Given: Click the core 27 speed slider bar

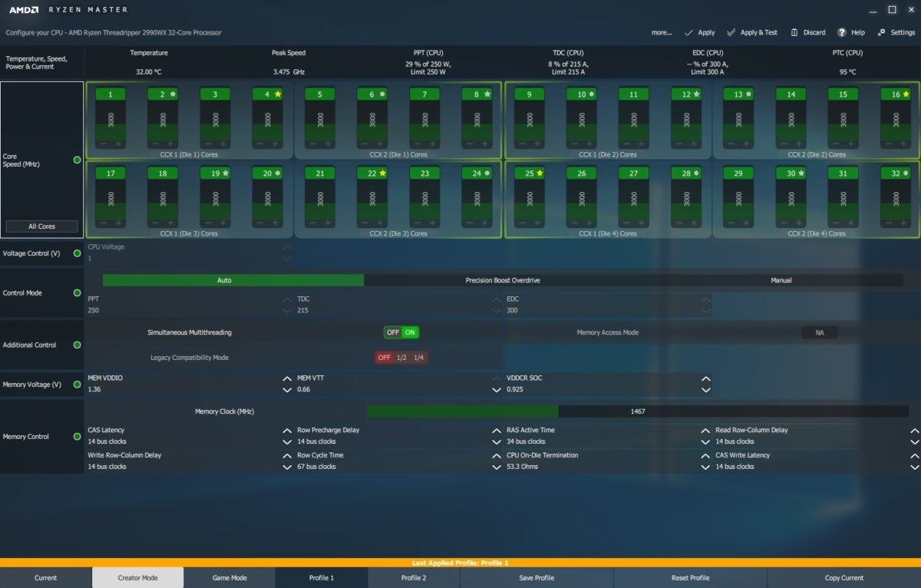Looking at the screenshot, I should tap(634, 200).
